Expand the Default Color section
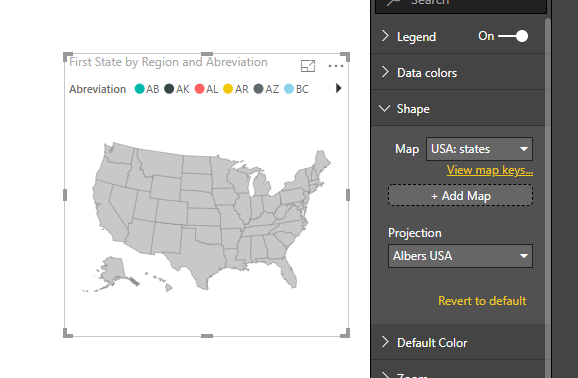The width and height of the screenshot is (578, 378). click(385, 342)
